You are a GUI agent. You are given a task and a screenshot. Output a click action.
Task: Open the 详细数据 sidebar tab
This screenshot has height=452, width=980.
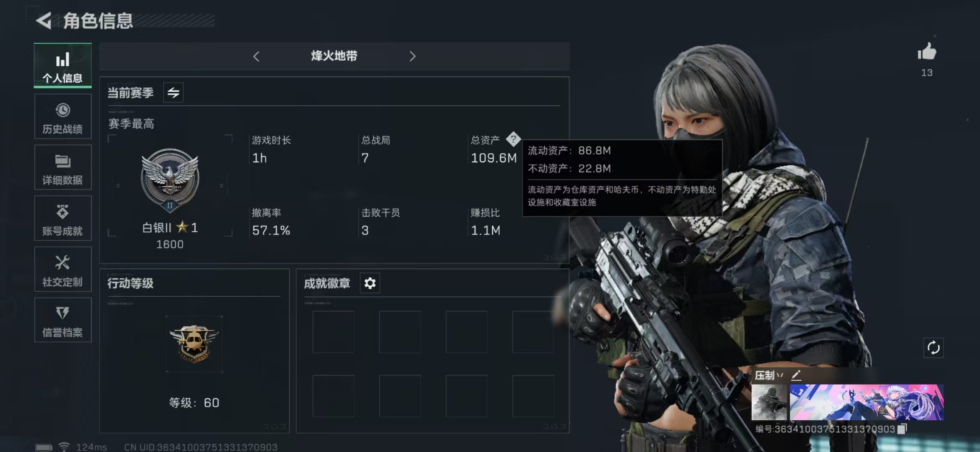[63, 167]
